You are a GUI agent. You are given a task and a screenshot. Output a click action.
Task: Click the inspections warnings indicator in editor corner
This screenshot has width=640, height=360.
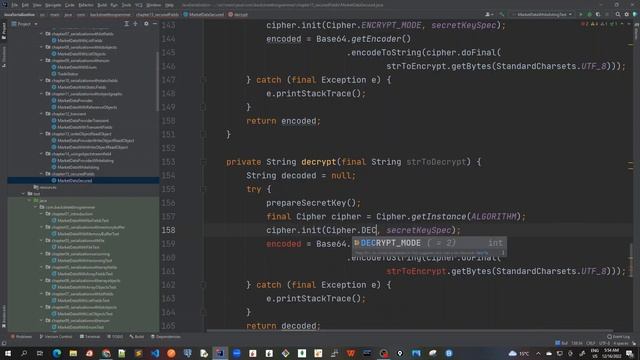click(x=599, y=24)
